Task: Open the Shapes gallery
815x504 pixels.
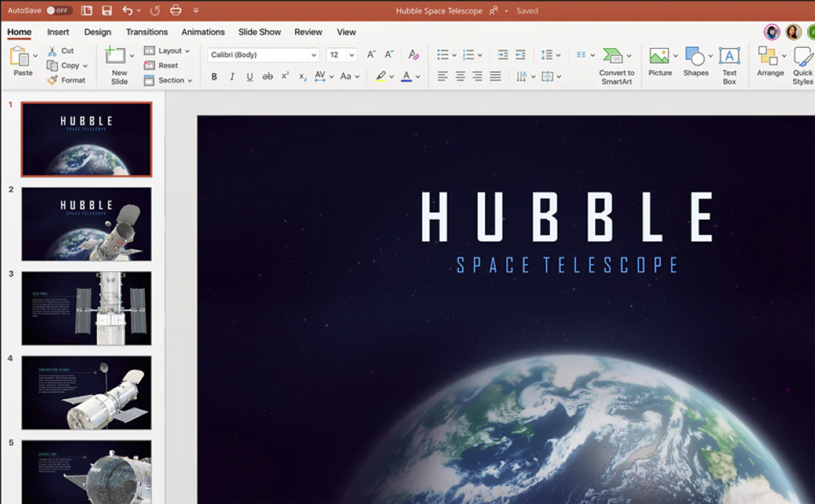Action: [695, 62]
